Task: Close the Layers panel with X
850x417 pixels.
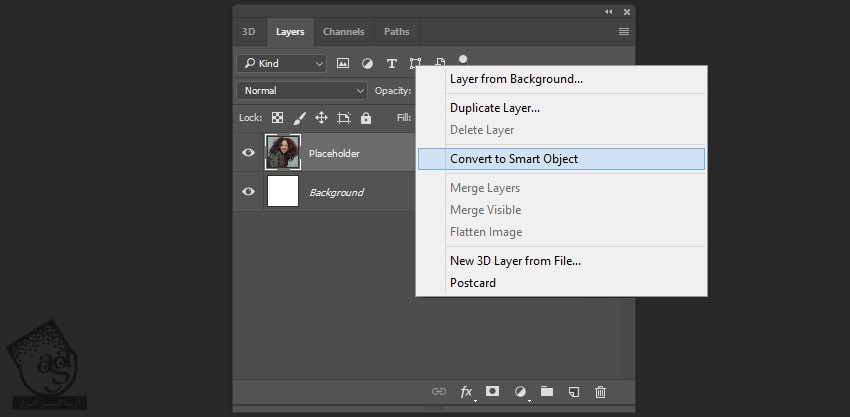Action: 627,12
